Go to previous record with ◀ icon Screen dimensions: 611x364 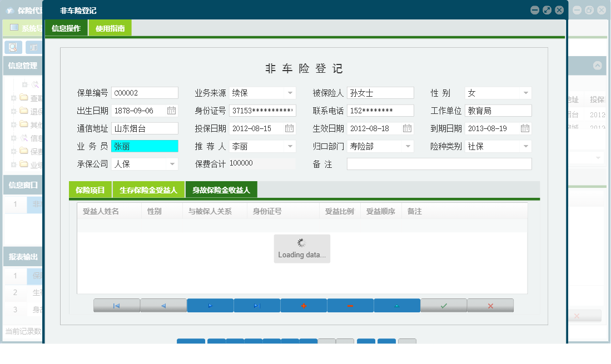[163, 305]
